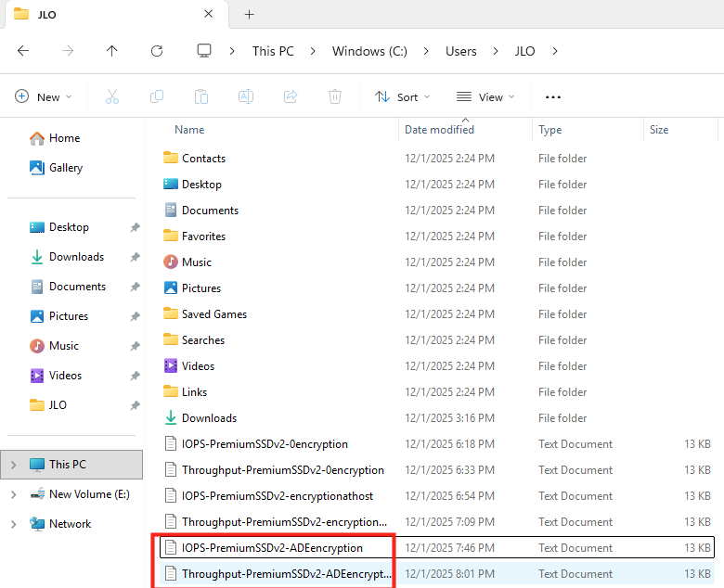Screen dimensions: 724x588
Task: Click the Delete trash can icon
Action: [x=335, y=96]
